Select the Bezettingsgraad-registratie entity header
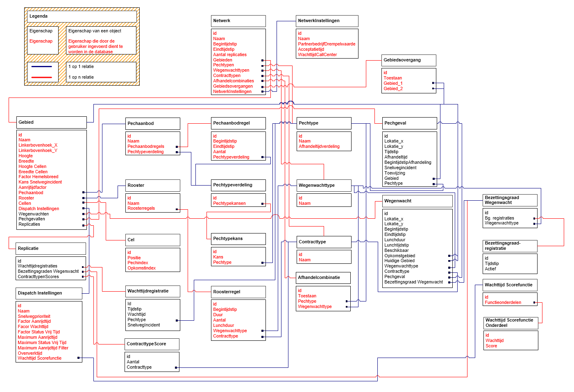 510,246
